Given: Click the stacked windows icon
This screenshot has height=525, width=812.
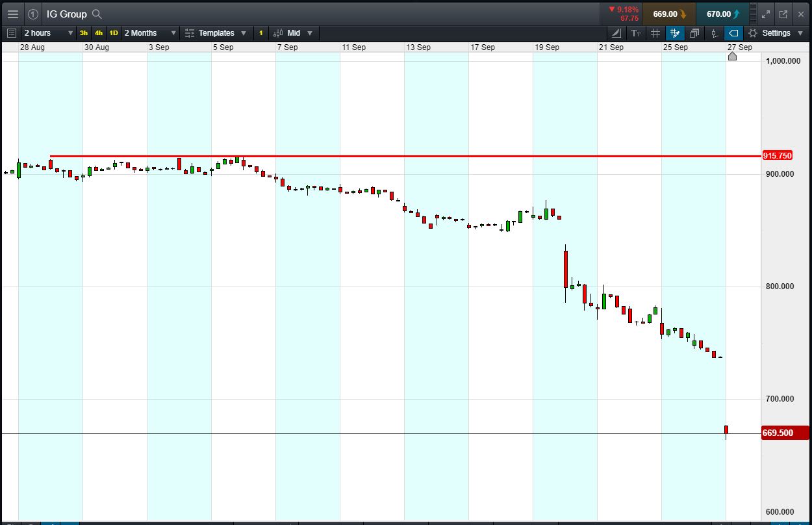Looking at the screenshot, I should point(694,33).
